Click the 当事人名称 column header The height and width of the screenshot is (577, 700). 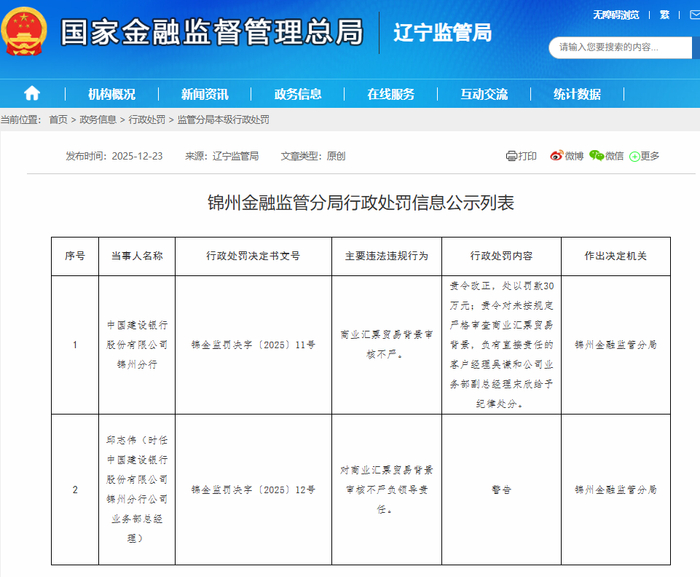point(137,256)
